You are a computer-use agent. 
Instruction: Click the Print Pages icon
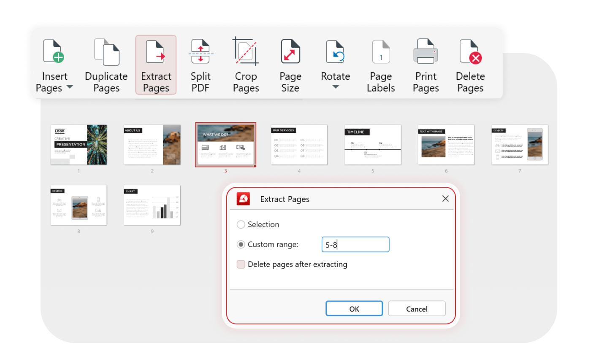point(426,53)
